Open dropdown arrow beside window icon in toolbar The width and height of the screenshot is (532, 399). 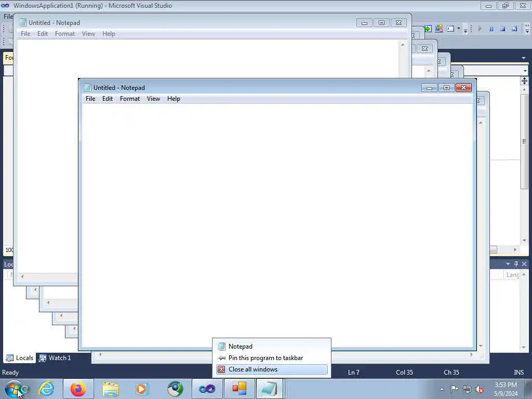[458, 29]
